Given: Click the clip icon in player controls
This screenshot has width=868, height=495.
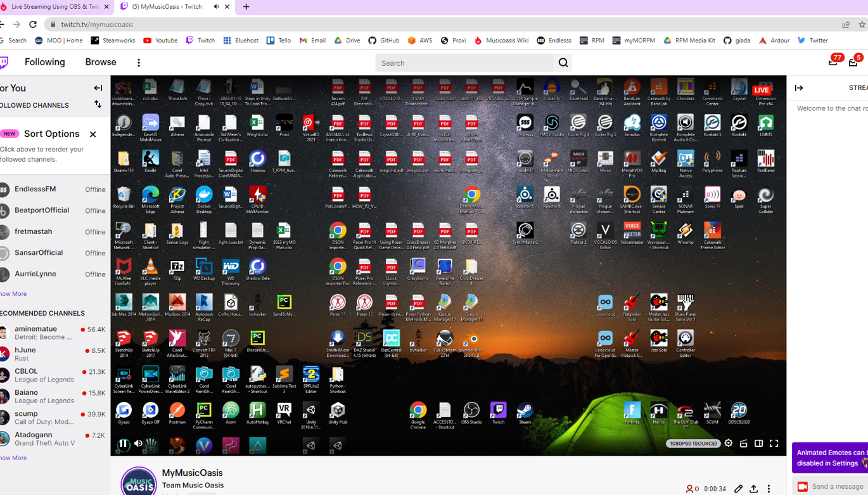Looking at the screenshot, I should click(744, 444).
